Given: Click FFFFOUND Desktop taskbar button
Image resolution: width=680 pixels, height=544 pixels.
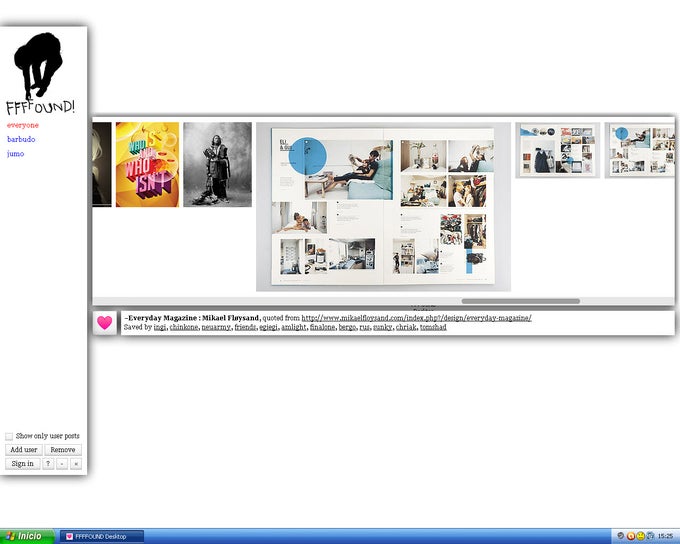Looking at the screenshot, I should coord(101,537).
